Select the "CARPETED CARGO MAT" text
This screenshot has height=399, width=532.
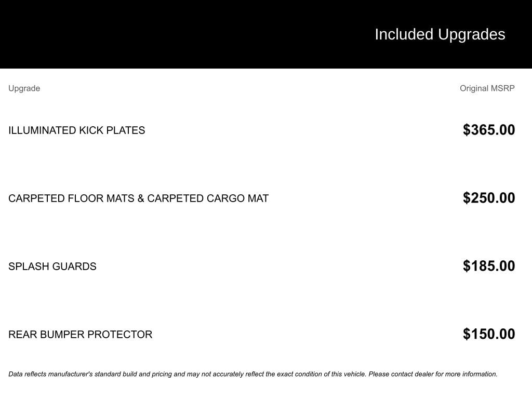click(208, 198)
